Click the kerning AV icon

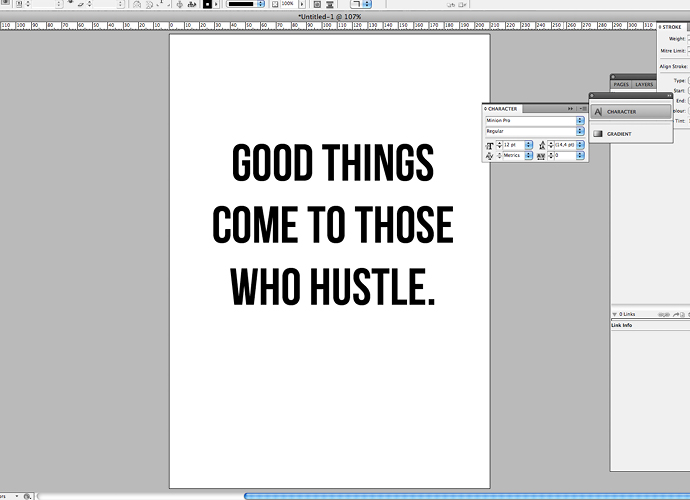[x=489, y=156]
